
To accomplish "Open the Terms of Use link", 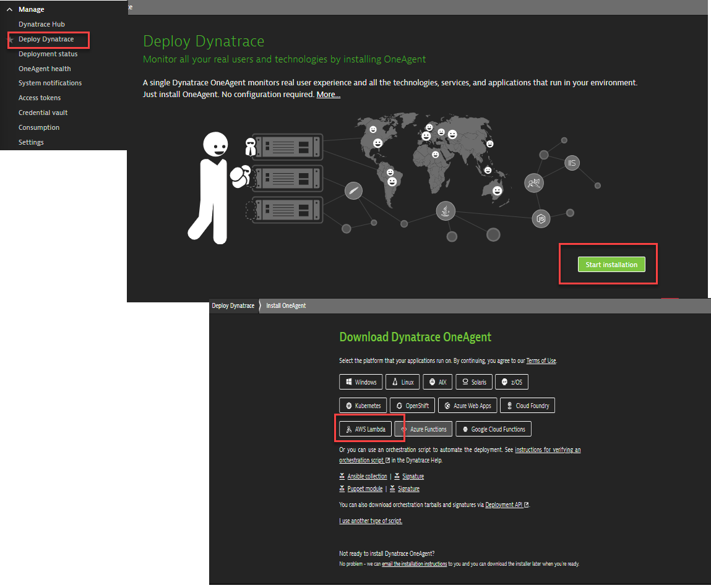I will point(541,361).
